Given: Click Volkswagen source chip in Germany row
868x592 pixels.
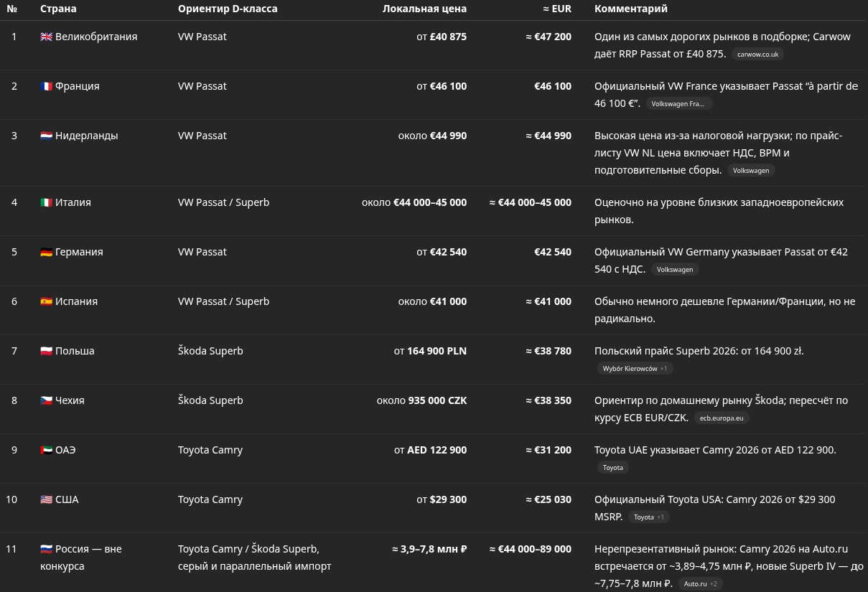Looking at the screenshot, I should (675, 270).
